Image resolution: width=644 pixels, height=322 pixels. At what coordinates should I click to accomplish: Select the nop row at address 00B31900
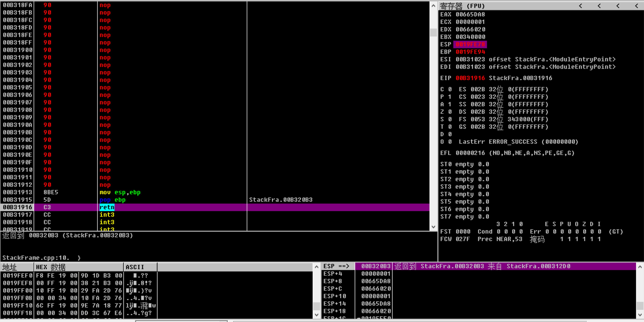[x=215, y=50]
